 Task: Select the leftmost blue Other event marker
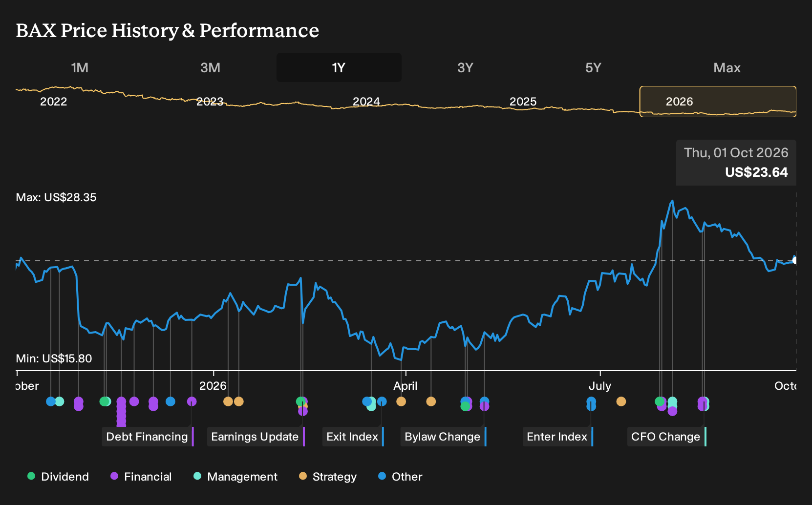click(x=51, y=401)
